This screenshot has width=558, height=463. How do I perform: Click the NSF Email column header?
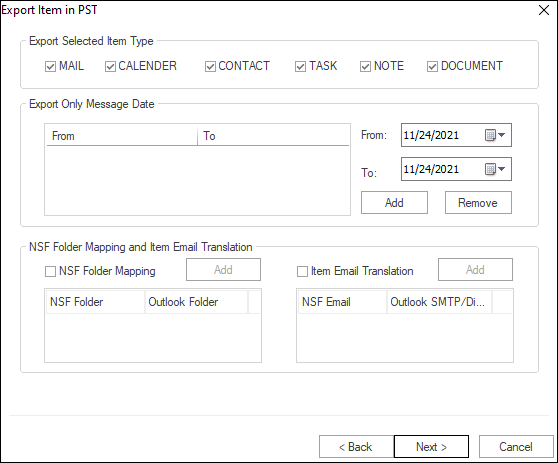click(x=342, y=302)
